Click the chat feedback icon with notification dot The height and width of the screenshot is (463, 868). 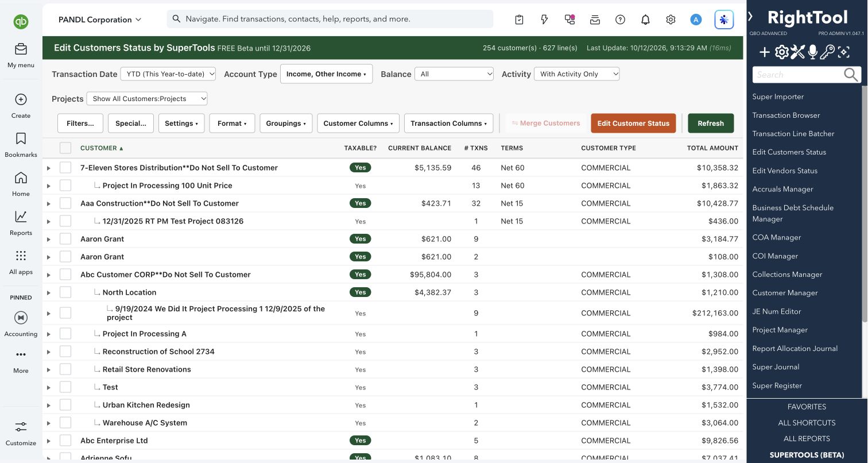click(569, 20)
